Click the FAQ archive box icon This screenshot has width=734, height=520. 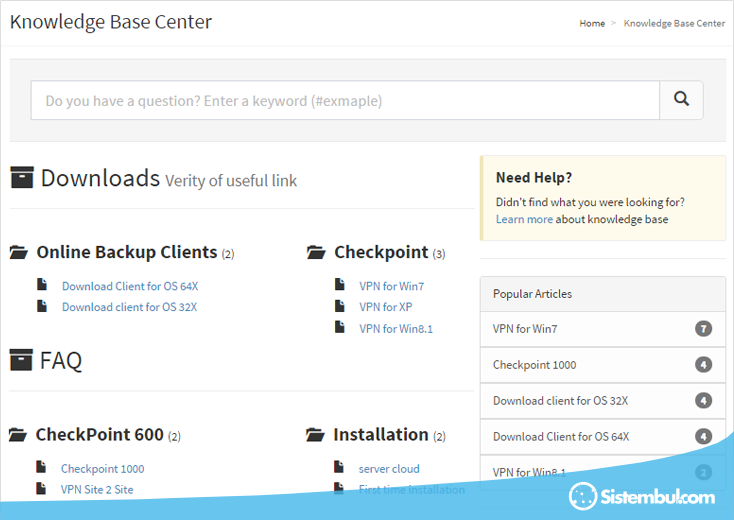tap(21, 359)
